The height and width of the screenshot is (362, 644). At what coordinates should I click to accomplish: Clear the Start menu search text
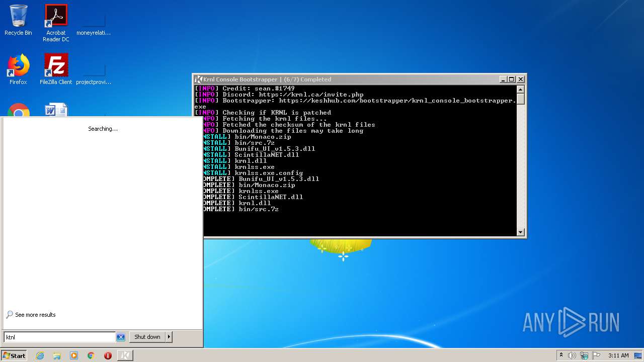click(x=121, y=337)
